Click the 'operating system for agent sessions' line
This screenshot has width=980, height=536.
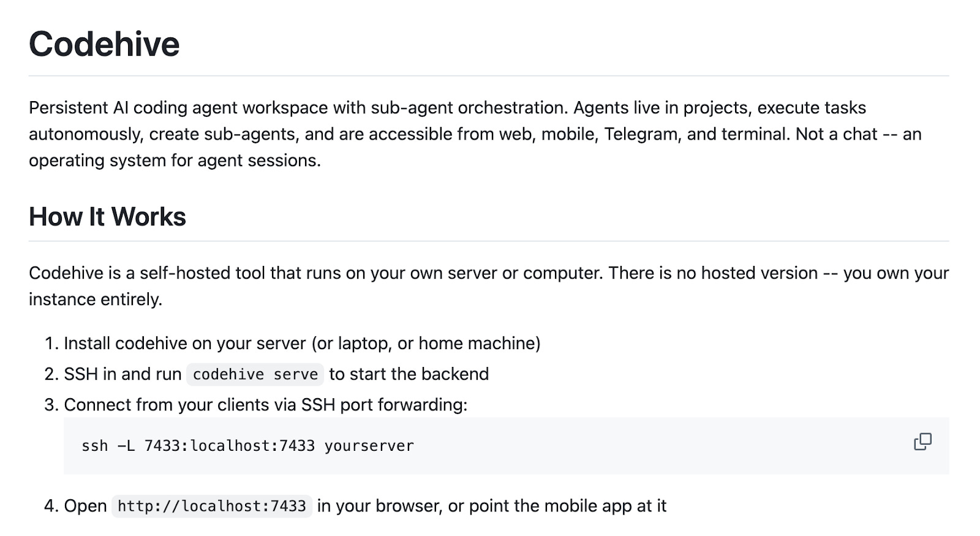point(175,160)
